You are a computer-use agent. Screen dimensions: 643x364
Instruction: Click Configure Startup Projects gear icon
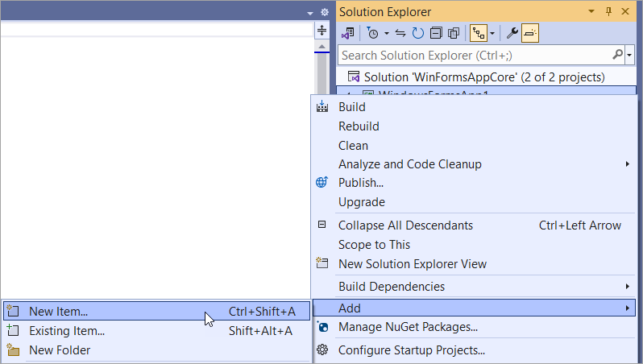click(x=322, y=350)
